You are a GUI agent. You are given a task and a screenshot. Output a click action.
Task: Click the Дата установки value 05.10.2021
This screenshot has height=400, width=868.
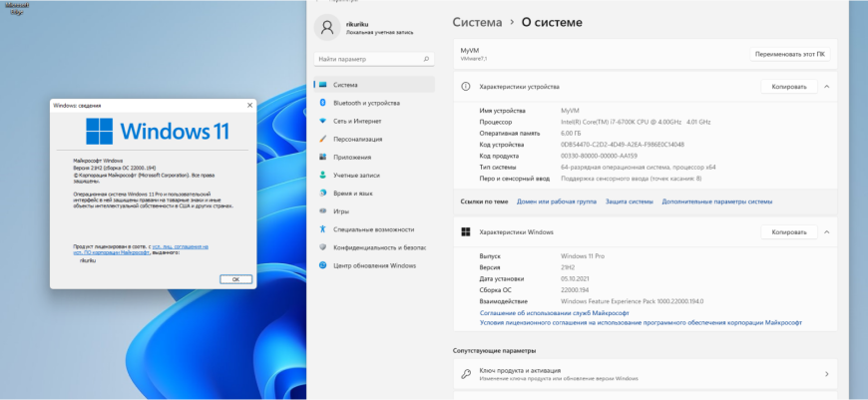point(577,279)
